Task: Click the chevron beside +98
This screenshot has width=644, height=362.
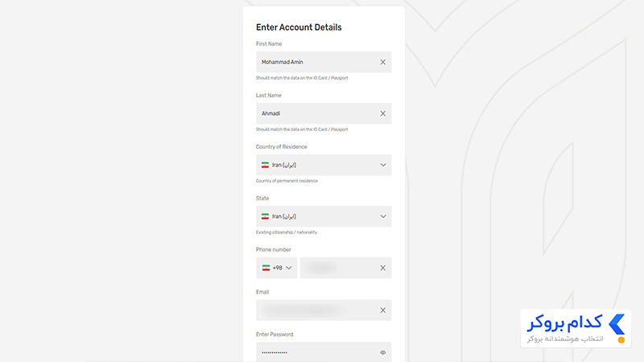Action: click(289, 268)
